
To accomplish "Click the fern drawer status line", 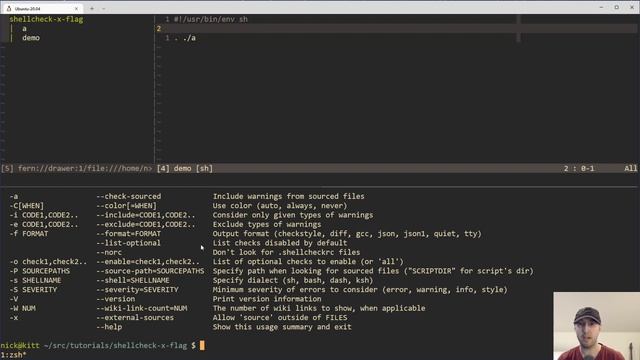I will pyautogui.click(x=77, y=168).
